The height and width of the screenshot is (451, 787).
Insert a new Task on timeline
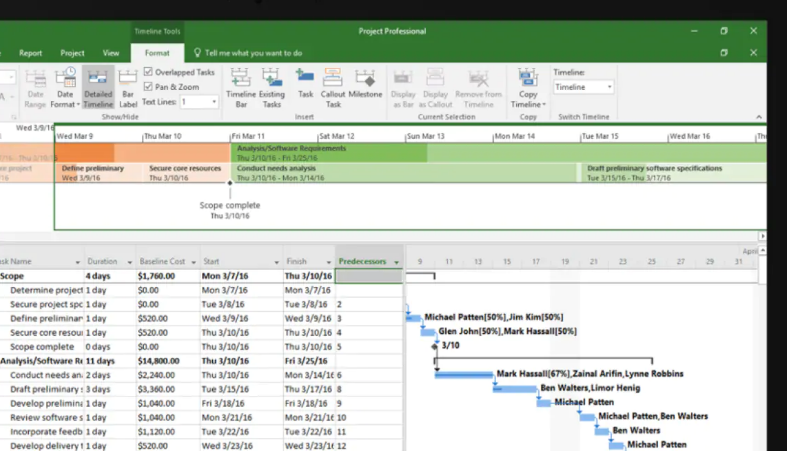click(x=305, y=84)
